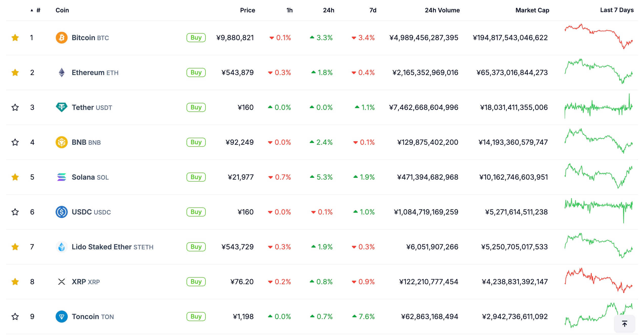Viewport: 644px width, 335px height.
Task: Sort table by Coin column header
Action: (62, 10)
